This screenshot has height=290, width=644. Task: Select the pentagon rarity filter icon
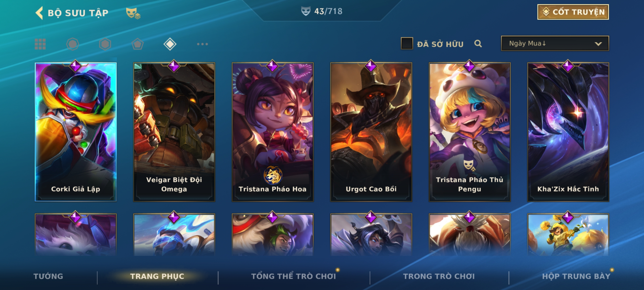[137, 44]
